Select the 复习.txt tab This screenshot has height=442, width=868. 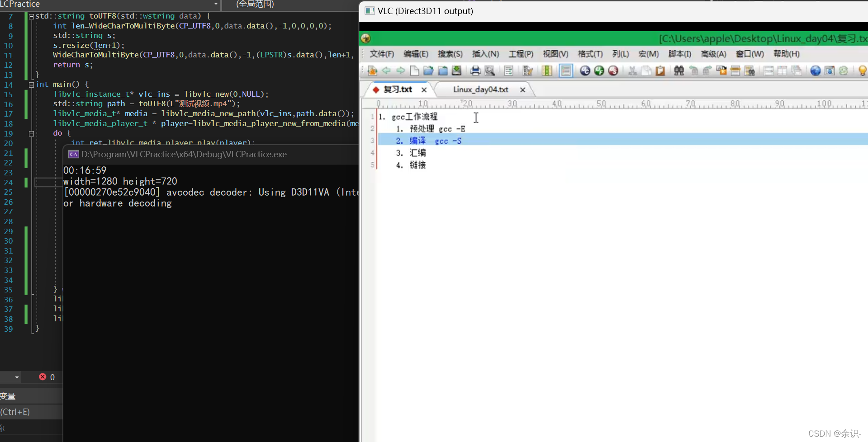coord(398,89)
